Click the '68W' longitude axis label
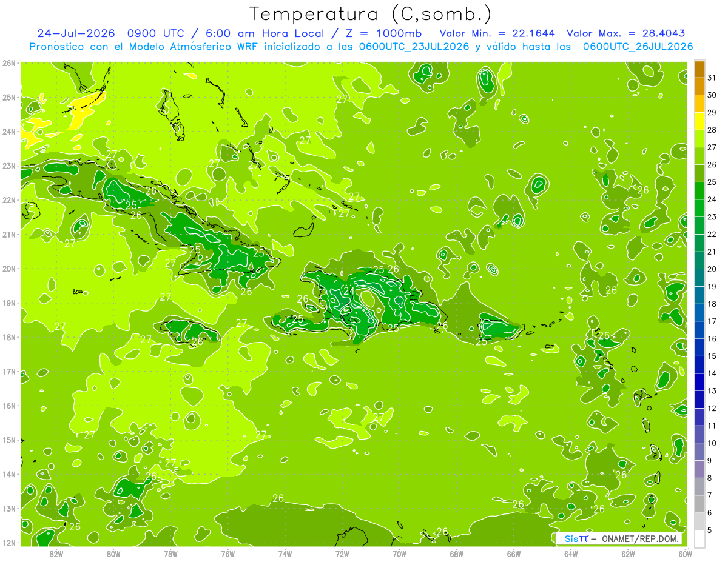 [x=457, y=554]
